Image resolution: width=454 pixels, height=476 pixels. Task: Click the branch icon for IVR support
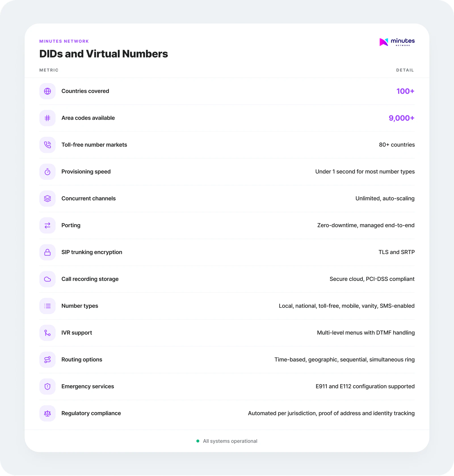(x=47, y=333)
